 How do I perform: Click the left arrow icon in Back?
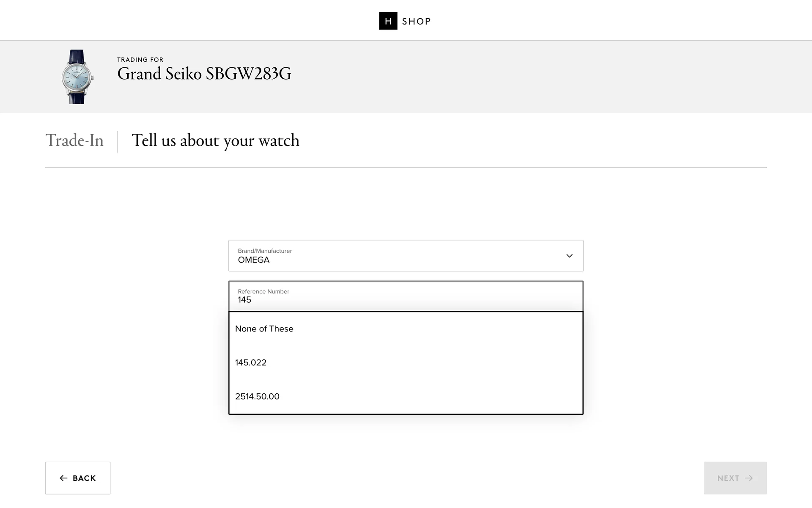pyautogui.click(x=64, y=478)
